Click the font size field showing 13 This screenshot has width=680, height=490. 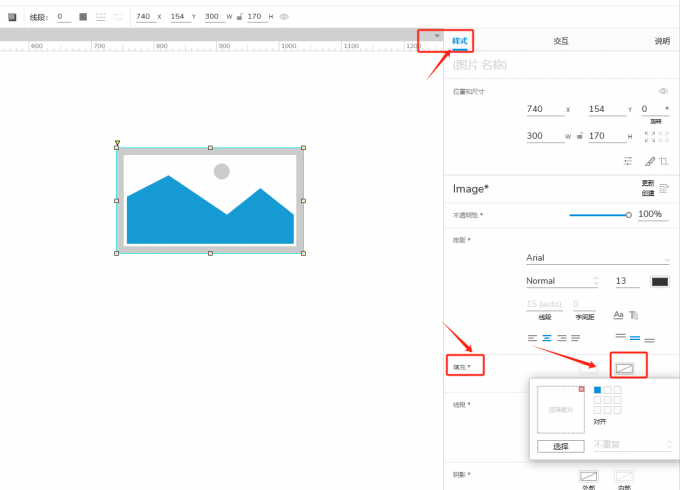pos(628,281)
